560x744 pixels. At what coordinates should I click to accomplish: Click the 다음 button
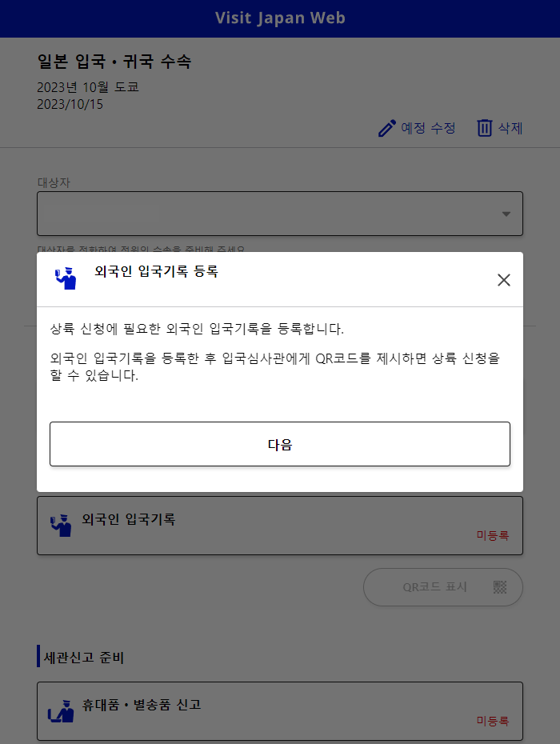(280, 444)
